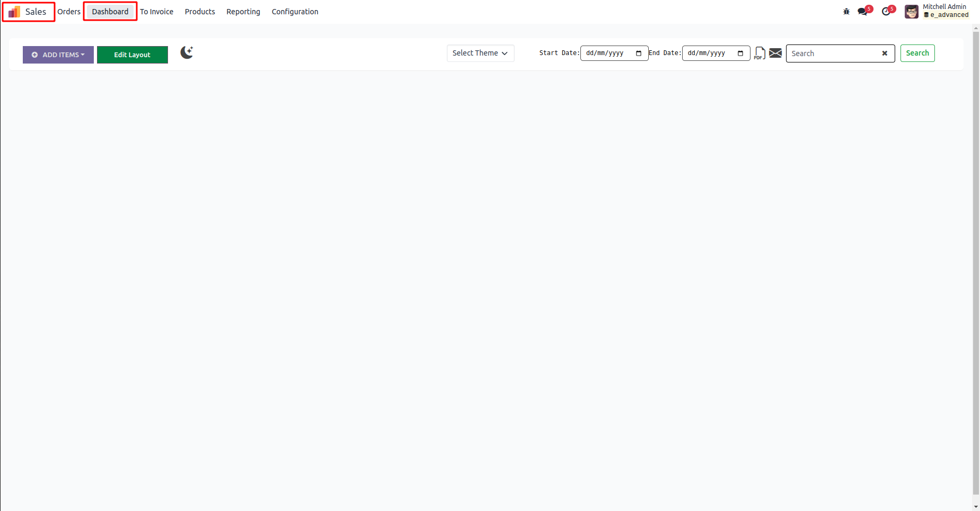Toggle dark mode with the moon icon
Screen dimensions: 980x511
click(x=187, y=52)
